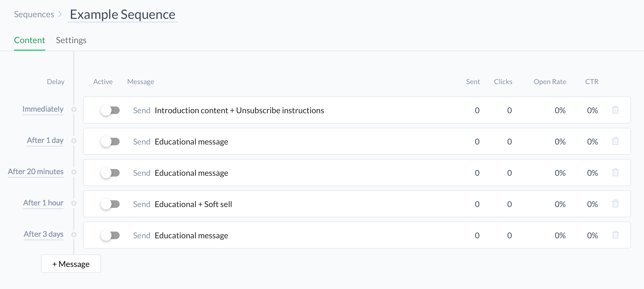Click Open Rate value in Soft sell row

(560, 204)
